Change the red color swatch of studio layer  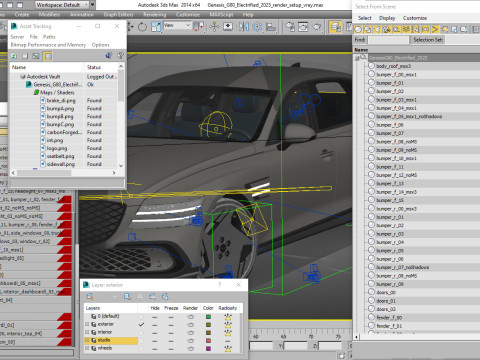pos(208,340)
